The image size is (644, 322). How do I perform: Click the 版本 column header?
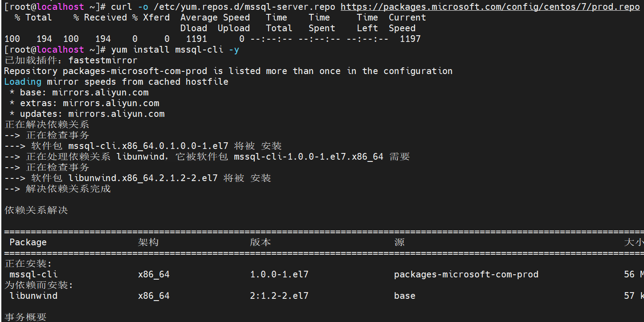click(261, 242)
